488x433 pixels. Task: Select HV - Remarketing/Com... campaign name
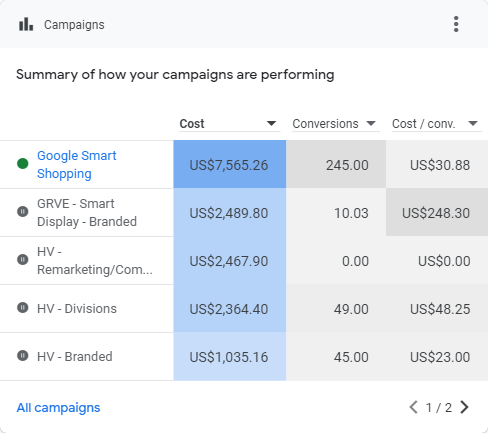pos(95,260)
